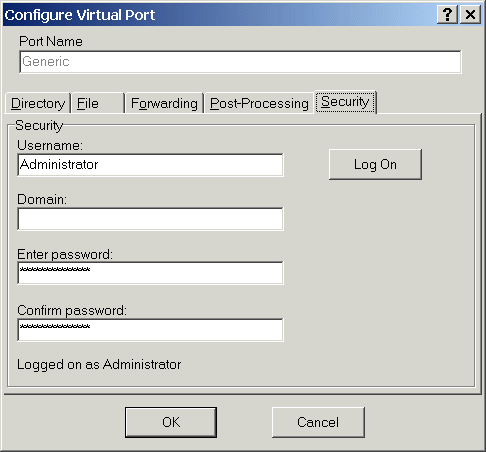Image resolution: width=486 pixels, height=452 pixels.
Task: Select the Enter password input box
Action: (x=150, y=273)
